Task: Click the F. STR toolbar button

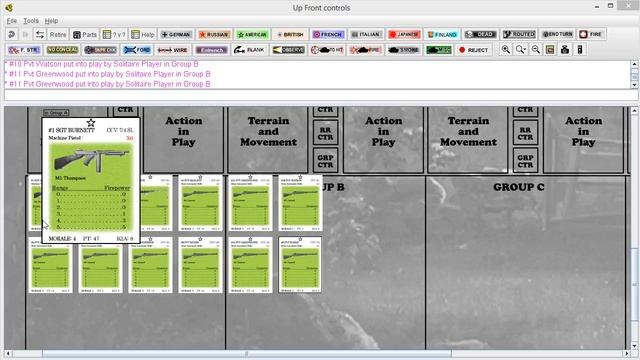Action: coord(24,50)
